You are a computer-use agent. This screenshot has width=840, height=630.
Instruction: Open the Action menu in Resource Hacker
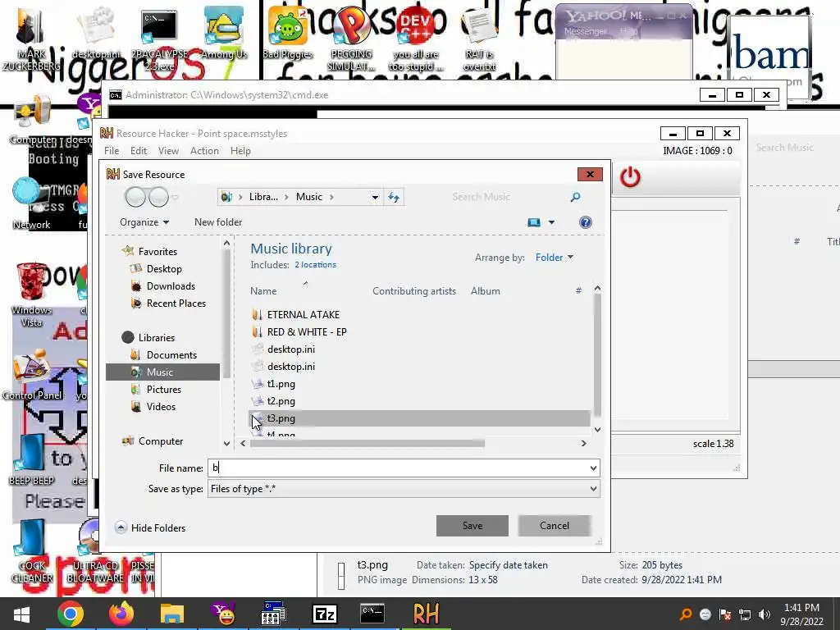204,151
